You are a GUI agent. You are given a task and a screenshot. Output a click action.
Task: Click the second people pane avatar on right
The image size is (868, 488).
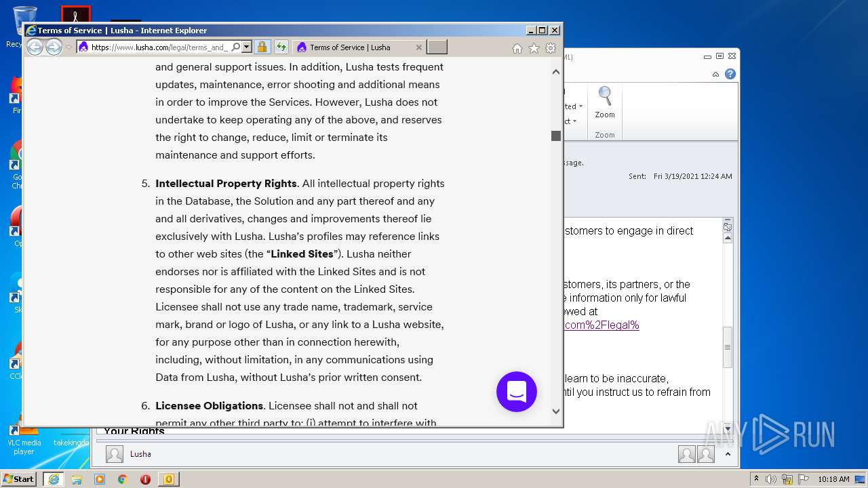point(706,454)
